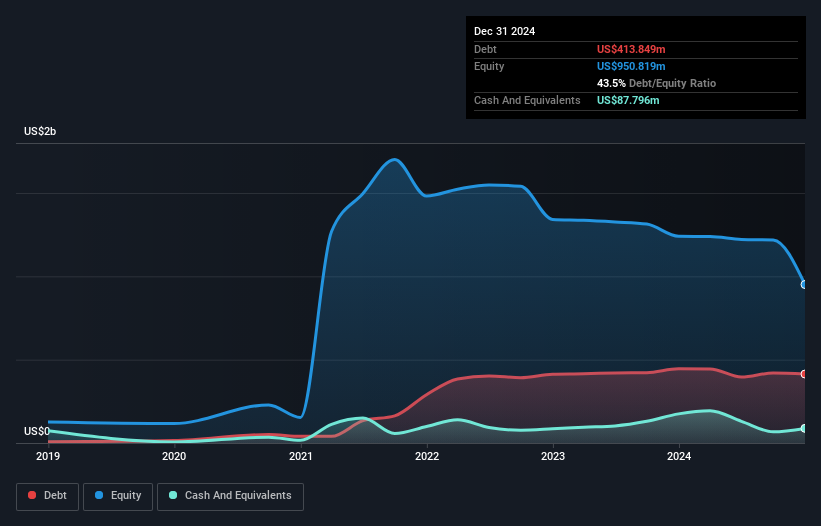Screen dimensions: 821x526
Task: Click the US$950.819m equity value
Action: tap(631, 66)
